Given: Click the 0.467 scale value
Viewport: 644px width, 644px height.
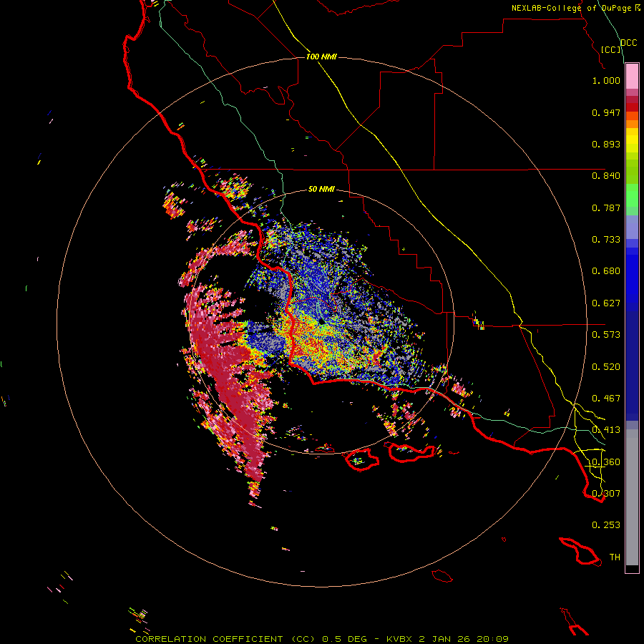Looking at the screenshot, I should (606, 399).
